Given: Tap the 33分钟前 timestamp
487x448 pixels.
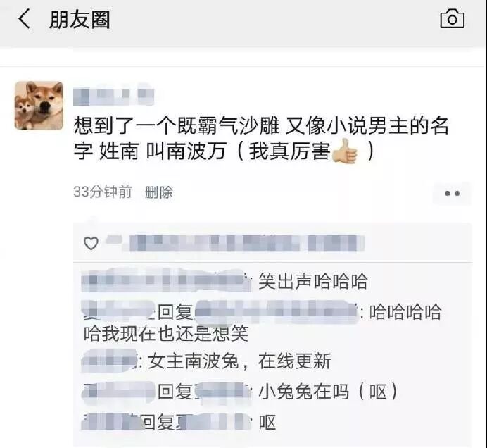Looking at the screenshot, I should pos(103,192).
